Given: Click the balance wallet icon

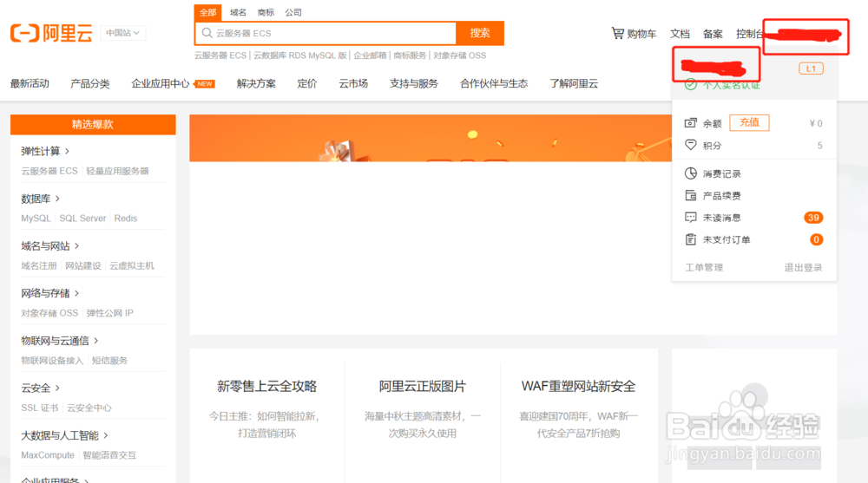Looking at the screenshot, I should pyautogui.click(x=690, y=123).
